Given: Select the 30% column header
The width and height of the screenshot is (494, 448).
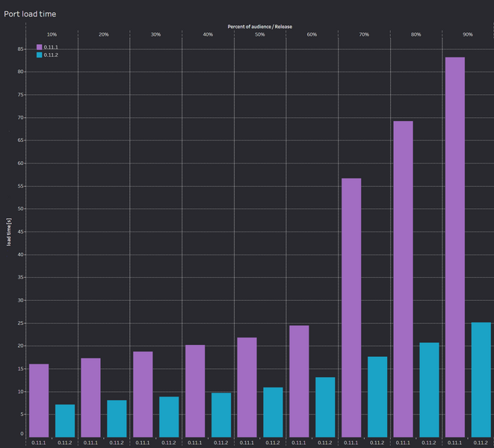Looking at the screenshot, I should [155, 34].
